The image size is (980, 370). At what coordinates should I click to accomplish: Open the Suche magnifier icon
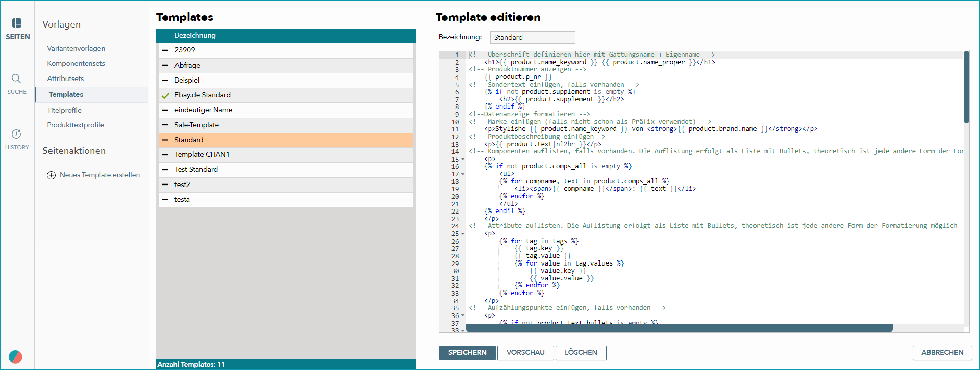click(16, 78)
